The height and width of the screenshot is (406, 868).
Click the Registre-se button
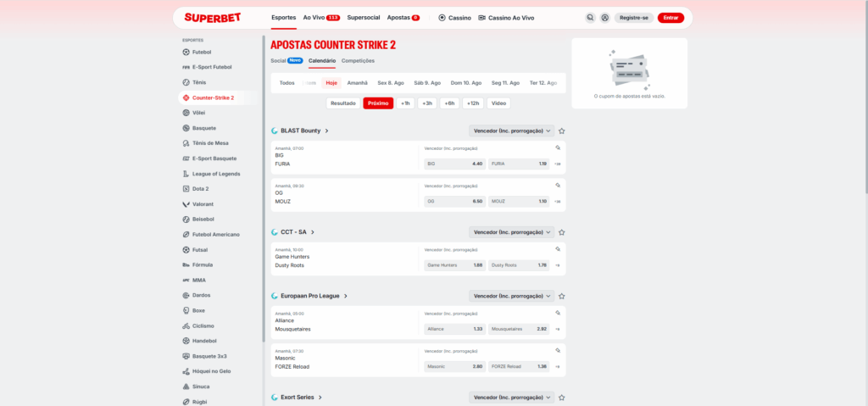(x=634, y=18)
